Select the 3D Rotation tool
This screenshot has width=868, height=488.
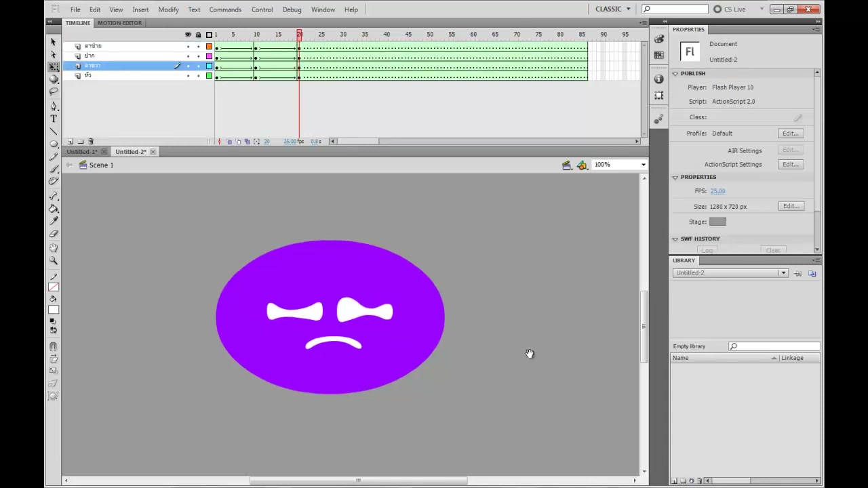54,79
